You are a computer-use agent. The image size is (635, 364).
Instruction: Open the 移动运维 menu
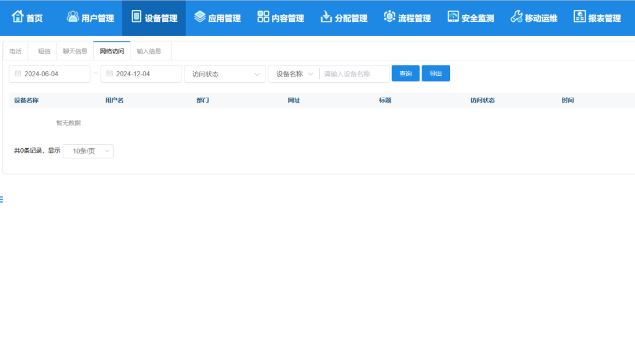pos(534,18)
